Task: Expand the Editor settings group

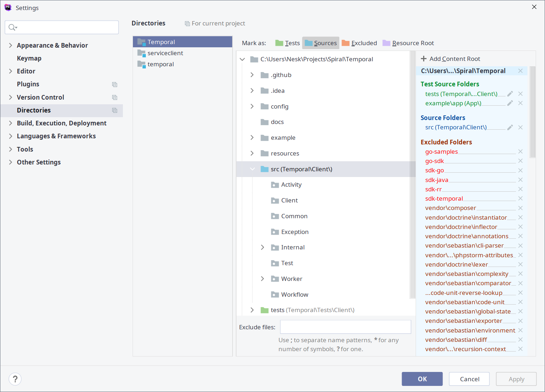Action: coord(10,71)
